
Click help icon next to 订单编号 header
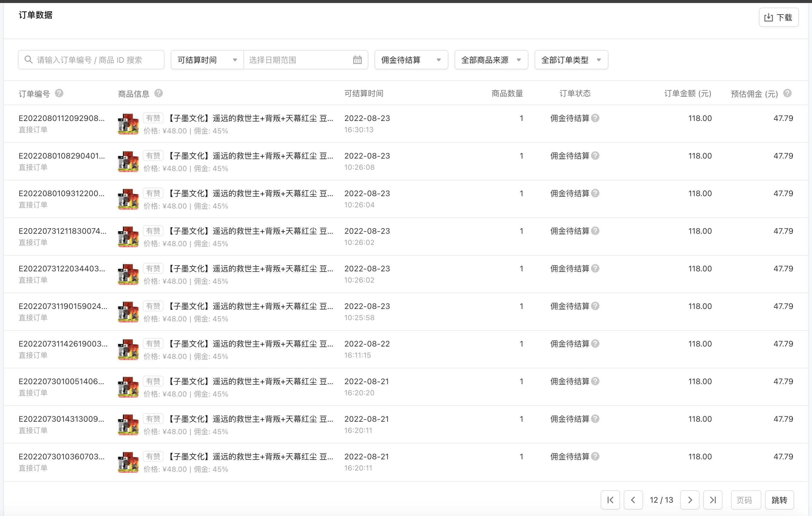point(59,93)
